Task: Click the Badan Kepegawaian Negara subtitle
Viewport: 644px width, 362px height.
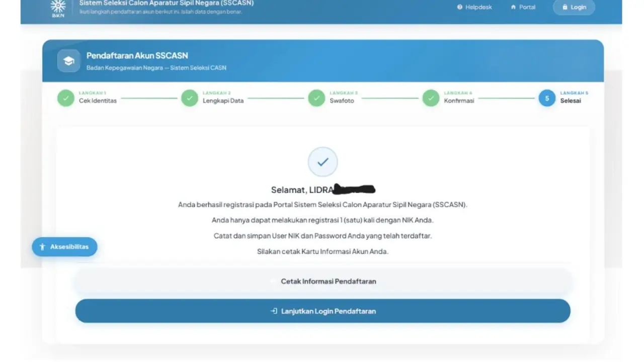Action: click(x=156, y=68)
